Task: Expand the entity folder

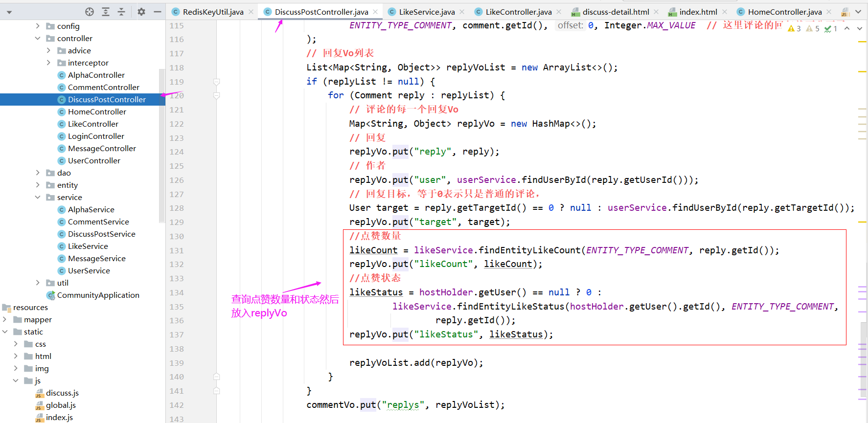Action: pos(38,185)
